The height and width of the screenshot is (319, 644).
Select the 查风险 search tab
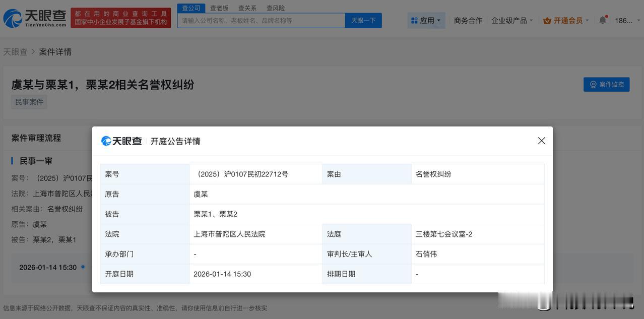[276, 8]
